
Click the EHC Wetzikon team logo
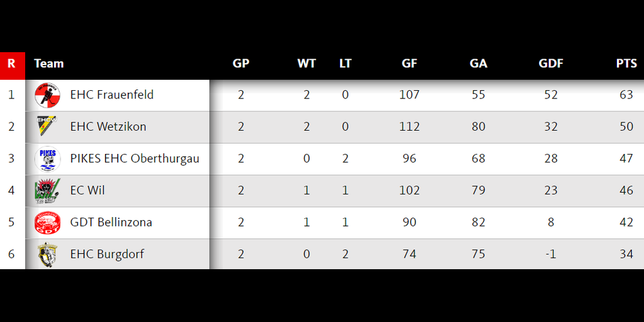coord(47,127)
